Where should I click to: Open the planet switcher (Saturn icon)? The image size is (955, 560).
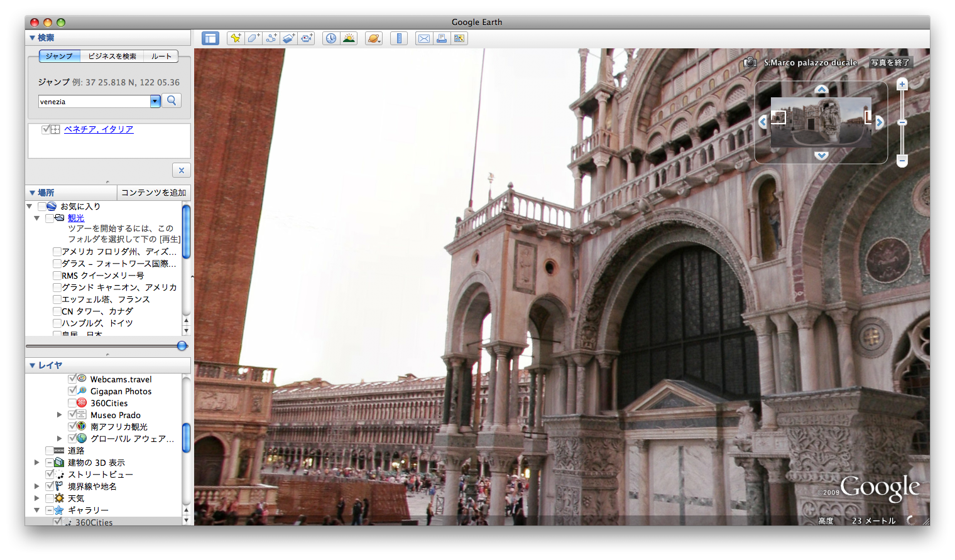374,38
